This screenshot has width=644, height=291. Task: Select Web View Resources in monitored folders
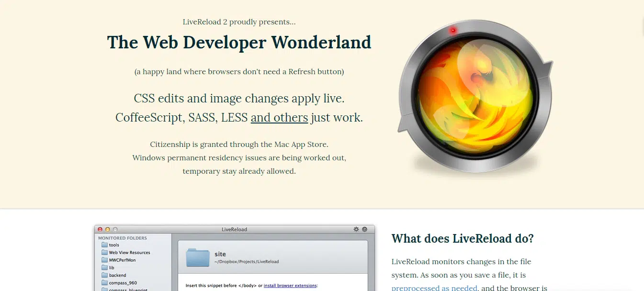coord(129,253)
